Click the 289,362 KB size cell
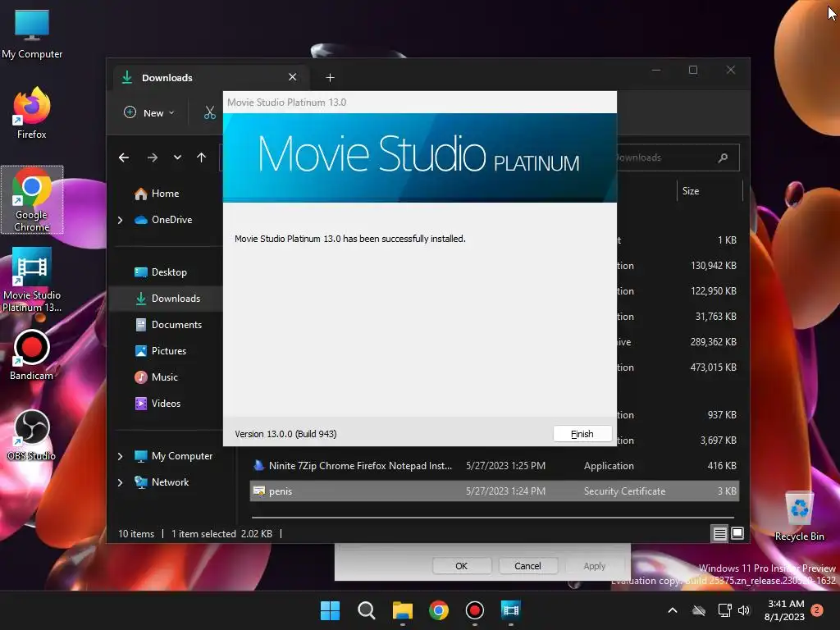This screenshot has height=630, width=840. coord(713,342)
